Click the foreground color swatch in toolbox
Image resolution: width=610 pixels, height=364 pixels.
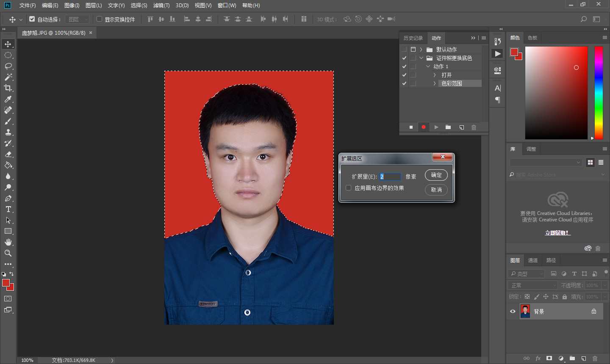tap(6, 283)
